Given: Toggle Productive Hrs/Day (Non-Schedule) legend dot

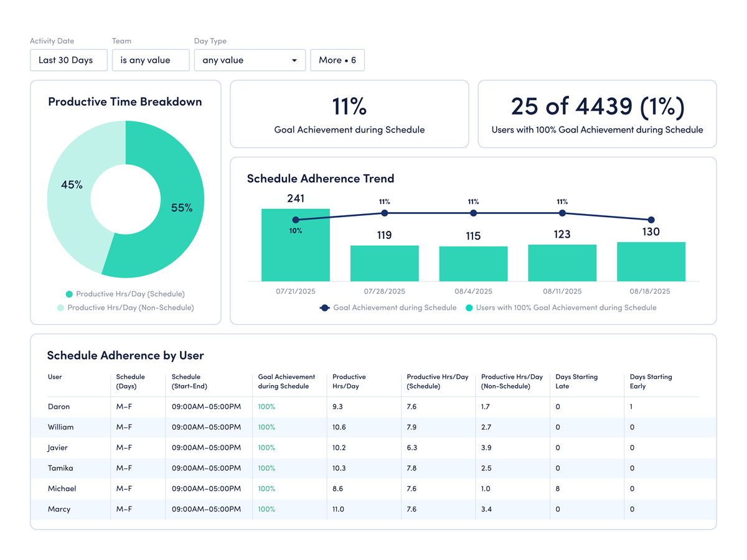Looking at the screenshot, I should coord(60,307).
